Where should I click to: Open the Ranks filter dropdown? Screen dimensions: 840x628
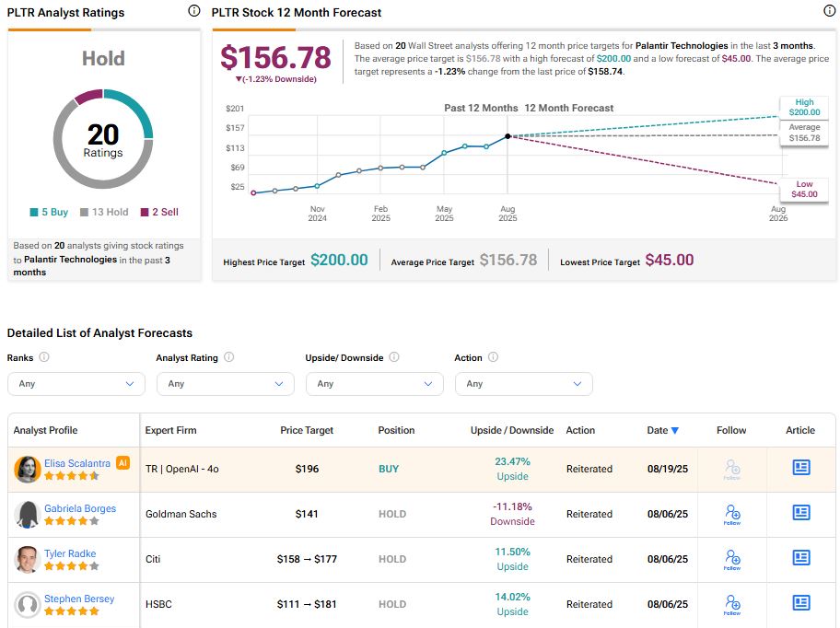[76, 384]
